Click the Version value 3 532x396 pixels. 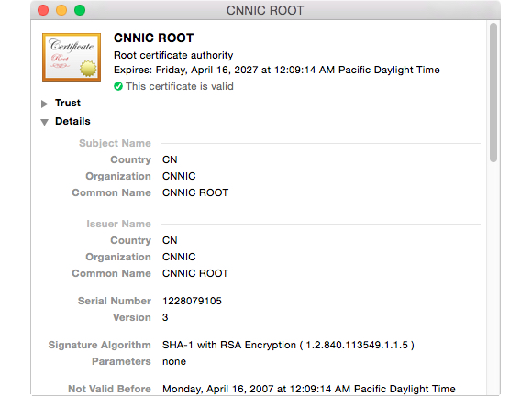pyautogui.click(x=165, y=317)
